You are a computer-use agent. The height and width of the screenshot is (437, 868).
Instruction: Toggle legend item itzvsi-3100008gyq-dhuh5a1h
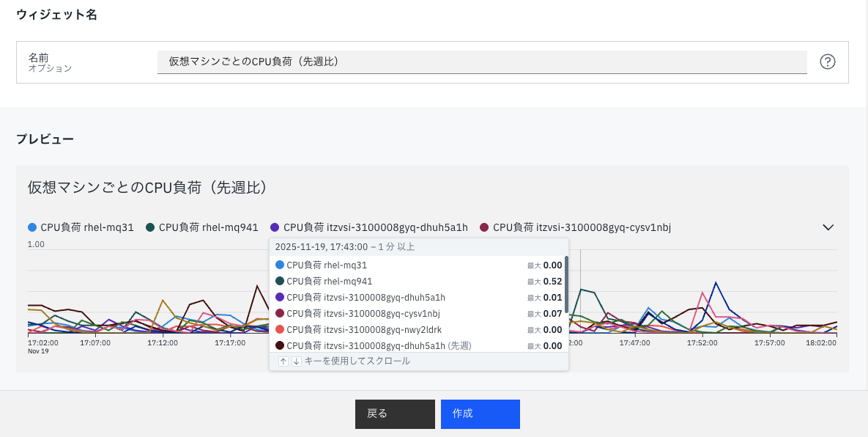pos(369,227)
